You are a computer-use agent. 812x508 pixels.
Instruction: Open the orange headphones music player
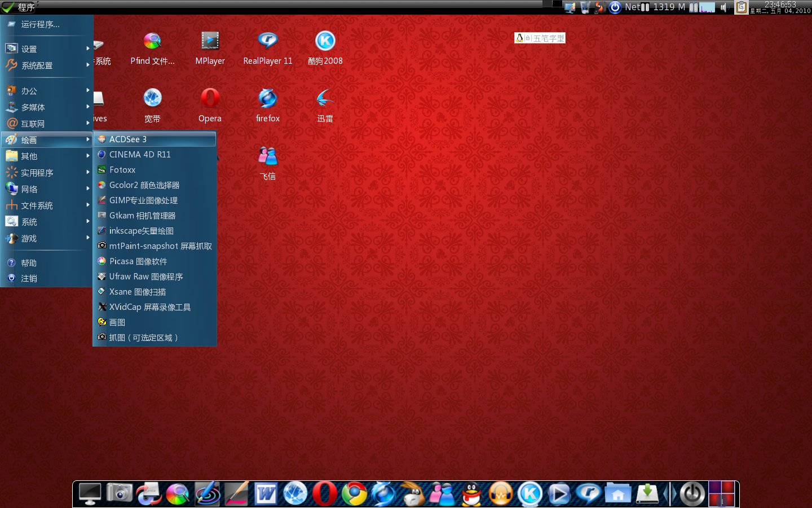(500, 494)
